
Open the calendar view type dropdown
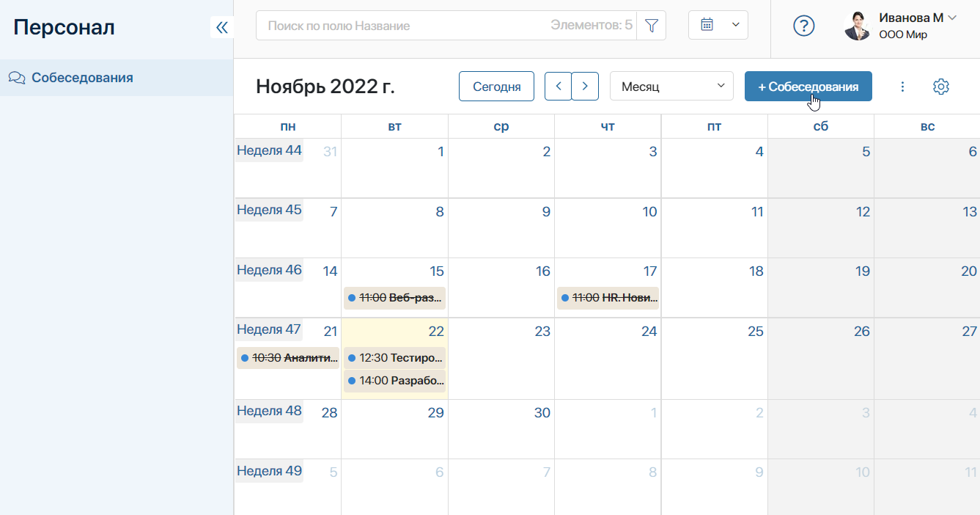pyautogui.click(x=718, y=25)
